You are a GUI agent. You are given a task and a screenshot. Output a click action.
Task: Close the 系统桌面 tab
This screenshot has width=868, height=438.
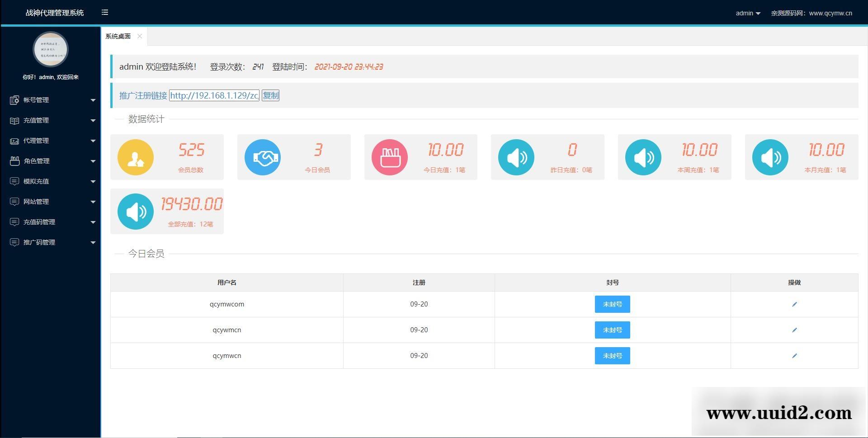click(140, 36)
